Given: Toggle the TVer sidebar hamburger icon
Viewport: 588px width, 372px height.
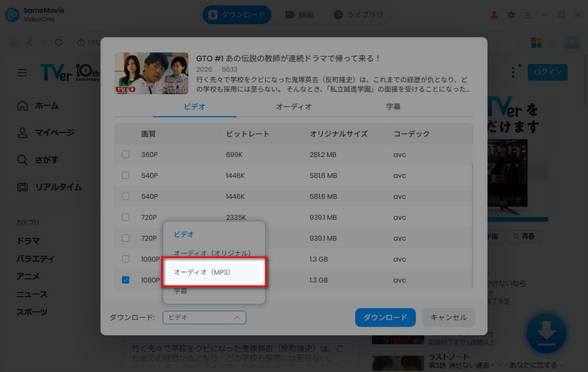Looking at the screenshot, I should (23, 72).
